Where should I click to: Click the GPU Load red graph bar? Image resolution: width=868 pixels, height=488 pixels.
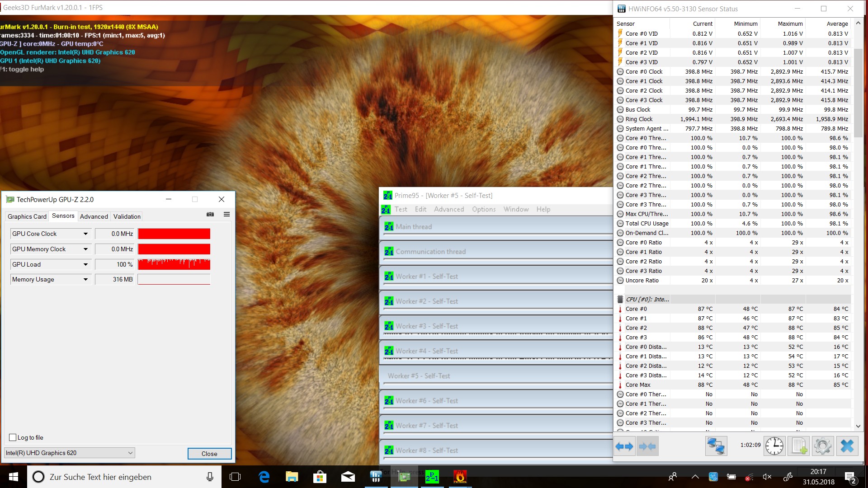tap(174, 264)
